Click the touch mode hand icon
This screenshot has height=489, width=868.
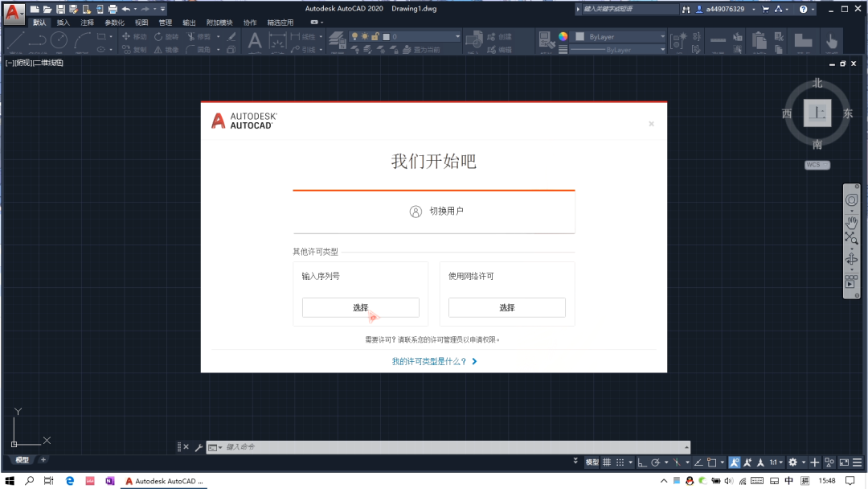[832, 41]
